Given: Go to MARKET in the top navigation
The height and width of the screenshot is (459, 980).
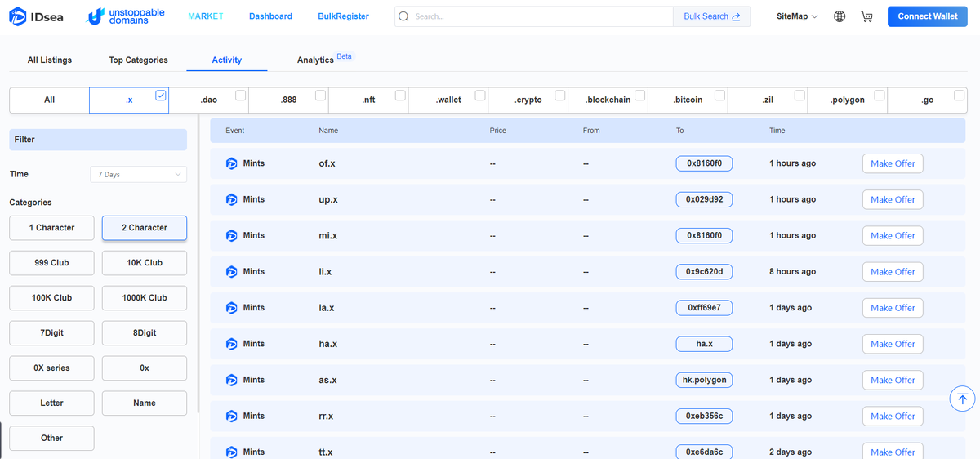Looking at the screenshot, I should [206, 16].
